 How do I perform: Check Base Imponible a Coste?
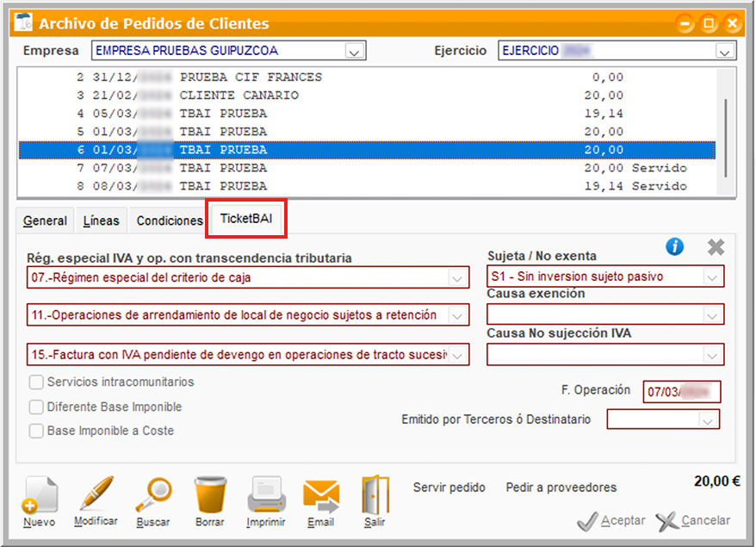coord(36,430)
